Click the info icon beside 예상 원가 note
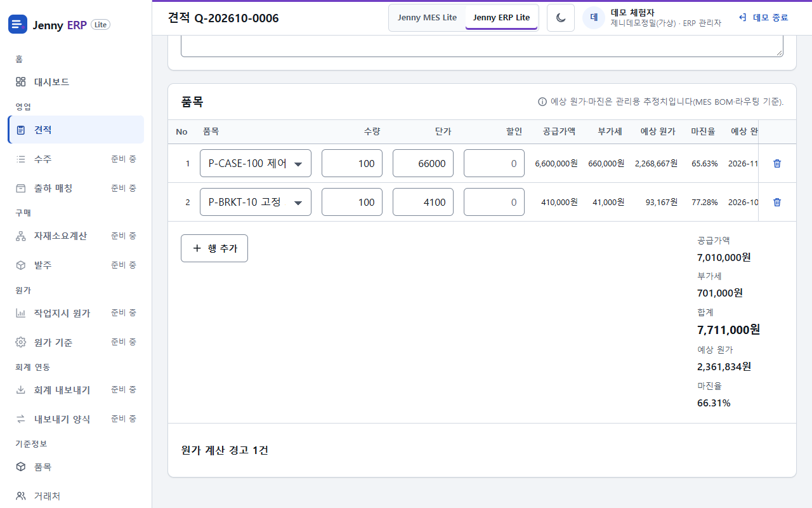 click(x=542, y=102)
